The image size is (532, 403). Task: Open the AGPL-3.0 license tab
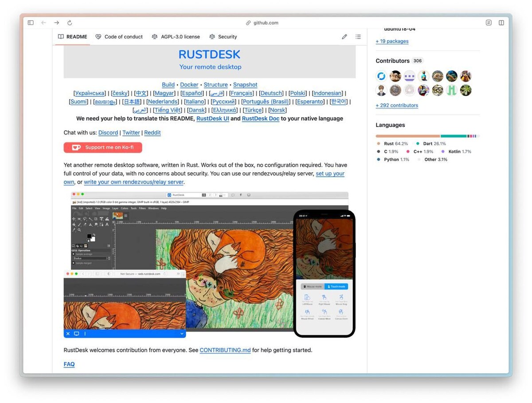176,37
